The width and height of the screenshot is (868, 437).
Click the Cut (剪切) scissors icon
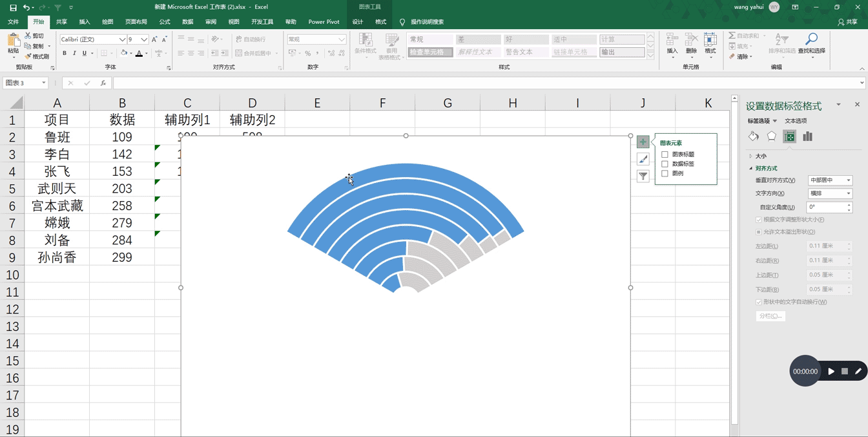(28, 36)
